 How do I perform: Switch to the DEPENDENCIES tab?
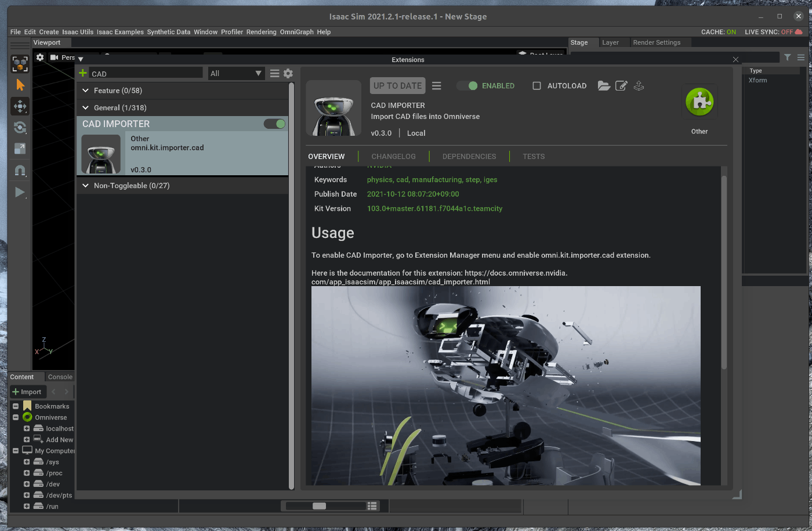(469, 157)
